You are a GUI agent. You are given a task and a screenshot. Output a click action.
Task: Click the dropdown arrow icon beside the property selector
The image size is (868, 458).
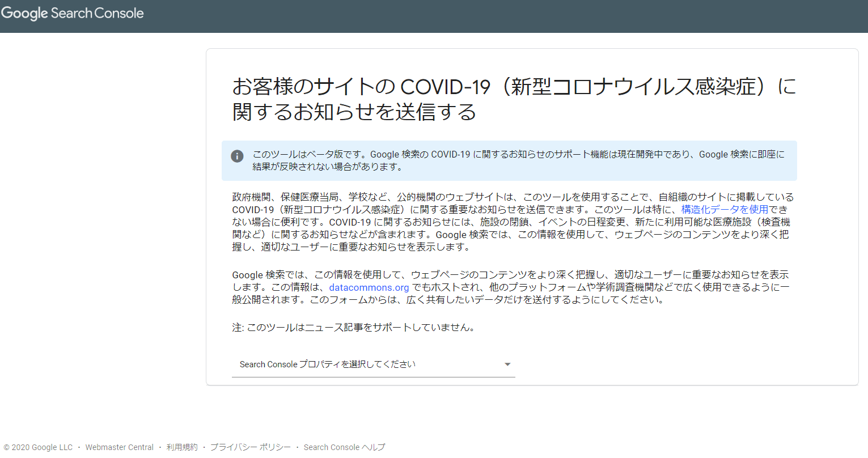[x=507, y=364]
